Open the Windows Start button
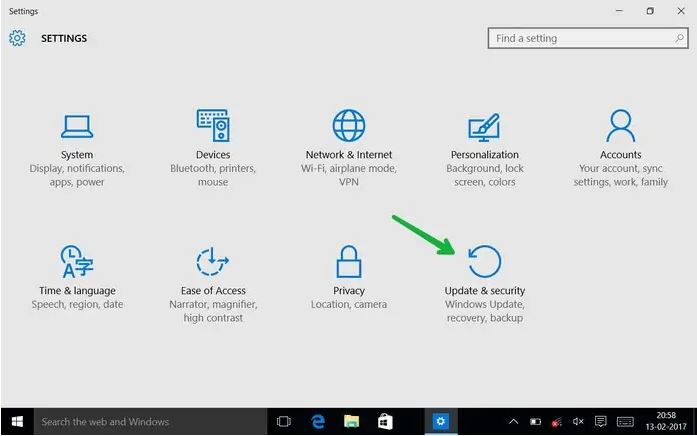This screenshot has width=697, height=436. tap(17, 421)
